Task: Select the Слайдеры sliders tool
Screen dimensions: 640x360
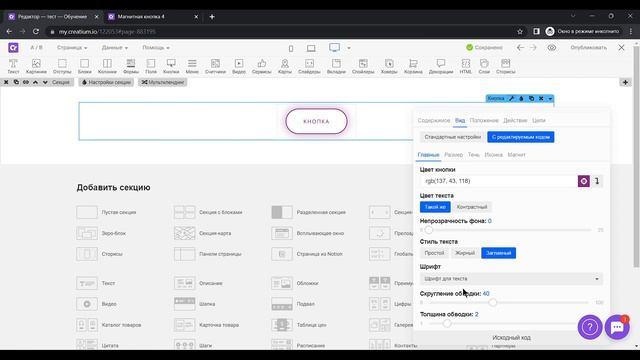Action: 309,66
